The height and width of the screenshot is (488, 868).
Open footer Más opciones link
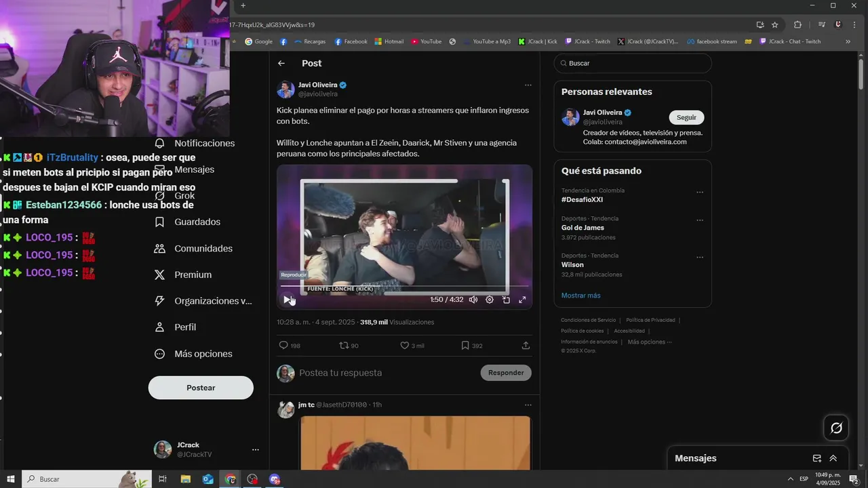pos(650,342)
